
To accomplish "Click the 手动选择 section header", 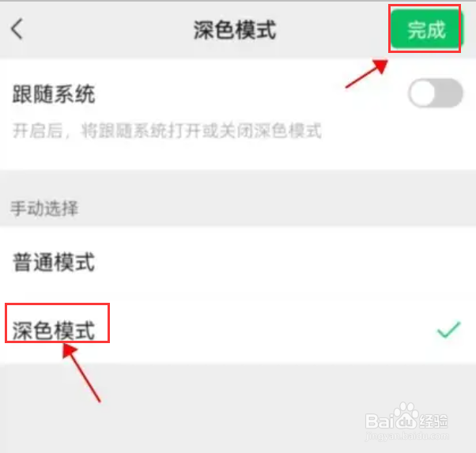I will pos(44,208).
